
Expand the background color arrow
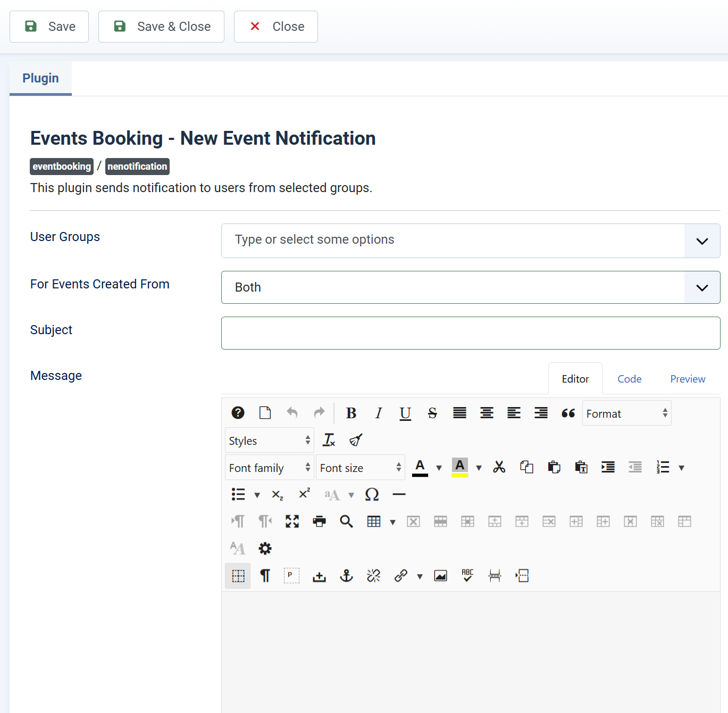point(479,468)
